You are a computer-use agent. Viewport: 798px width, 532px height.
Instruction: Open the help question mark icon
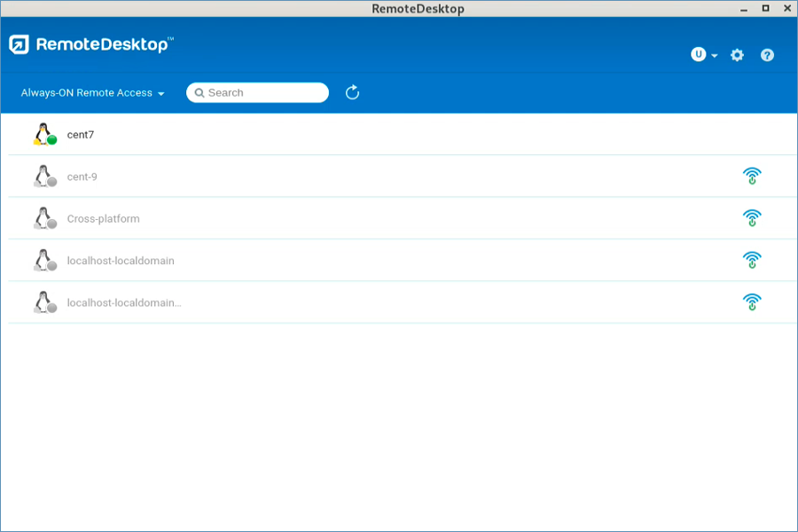[x=767, y=55]
